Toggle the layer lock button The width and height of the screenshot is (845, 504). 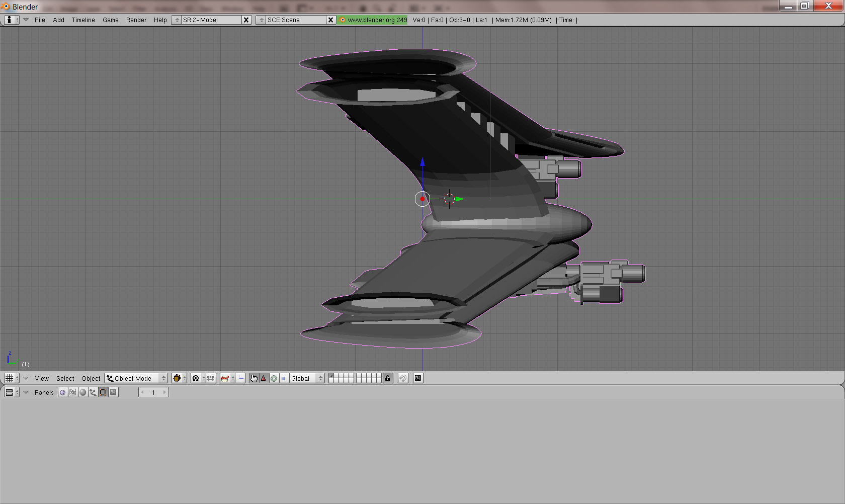tap(387, 378)
